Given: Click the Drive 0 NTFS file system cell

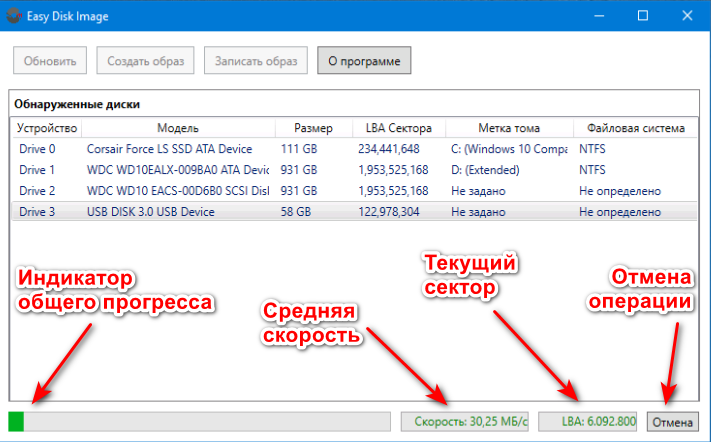Looking at the screenshot, I should coord(592,149).
